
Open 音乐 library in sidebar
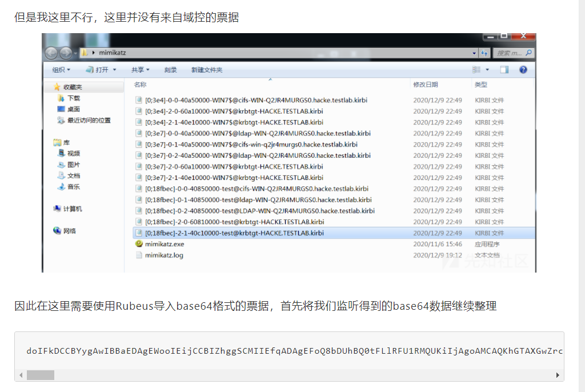pyautogui.click(x=74, y=187)
